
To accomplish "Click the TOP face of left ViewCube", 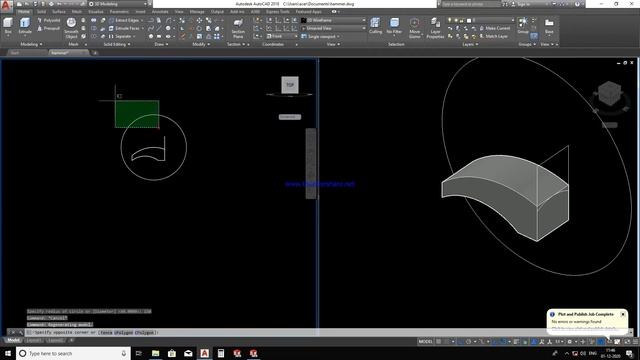I will click(290, 85).
